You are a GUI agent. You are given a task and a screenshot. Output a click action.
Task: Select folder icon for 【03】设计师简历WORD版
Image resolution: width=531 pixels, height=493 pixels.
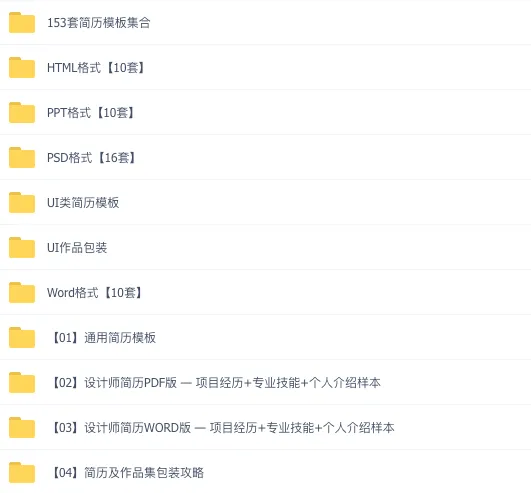click(x=22, y=428)
